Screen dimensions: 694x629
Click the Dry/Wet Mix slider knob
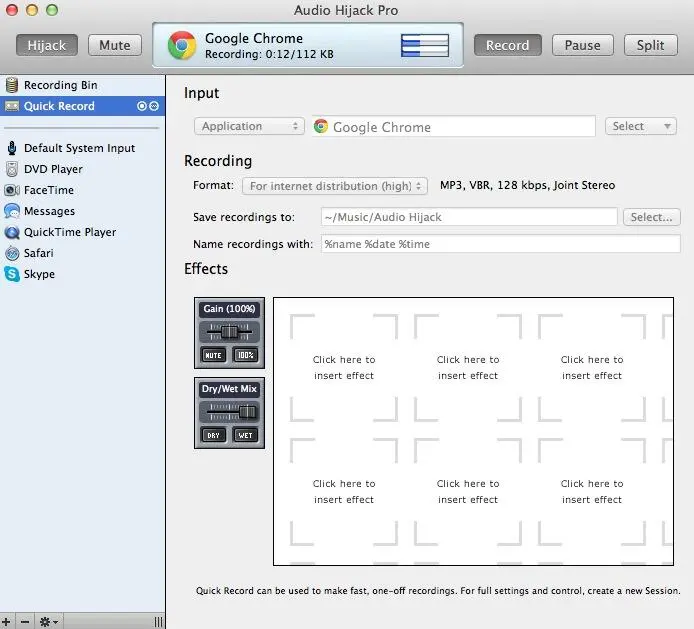tap(247, 412)
